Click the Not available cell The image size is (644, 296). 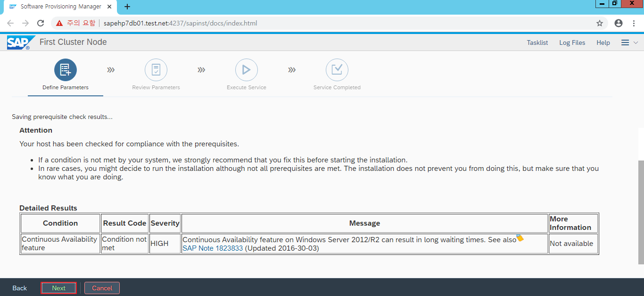pos(573,244)
